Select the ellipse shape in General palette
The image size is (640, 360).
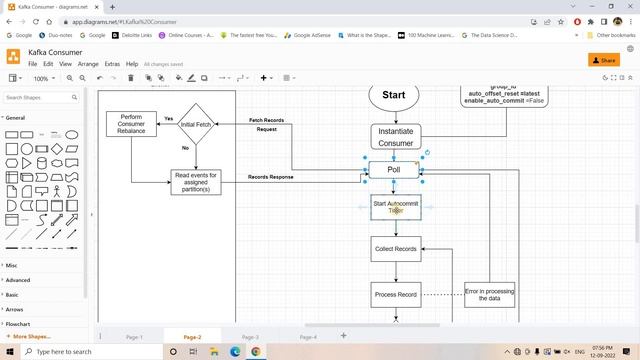72,135
